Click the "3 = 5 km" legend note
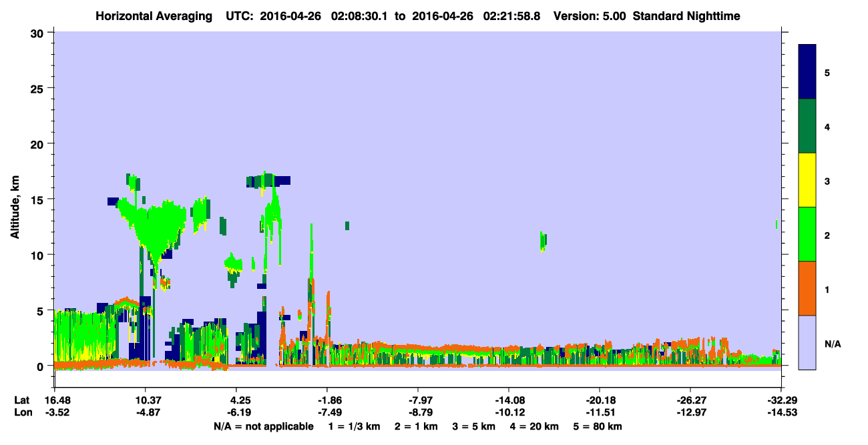Screen dimensions: 868x445 (x=475, y=426)
